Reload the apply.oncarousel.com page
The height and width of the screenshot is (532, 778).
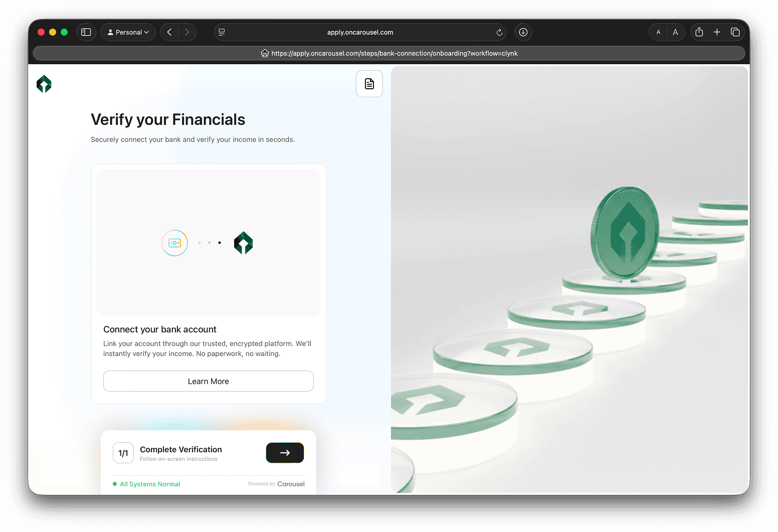pos(499,33)
